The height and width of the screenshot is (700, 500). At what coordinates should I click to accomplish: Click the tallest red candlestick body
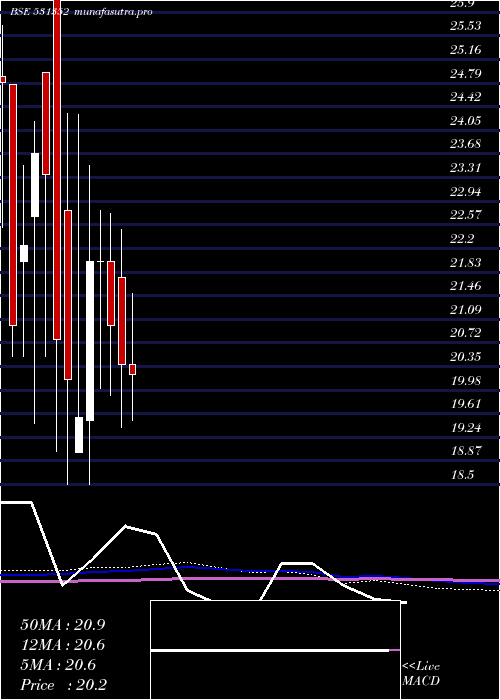(x=57, y=170)
